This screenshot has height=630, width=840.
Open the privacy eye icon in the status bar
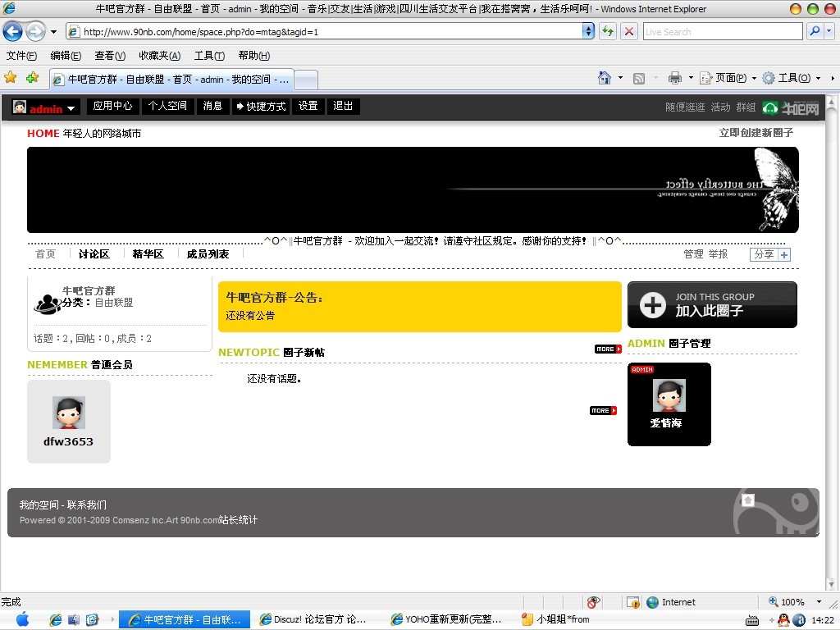[593, 602]
